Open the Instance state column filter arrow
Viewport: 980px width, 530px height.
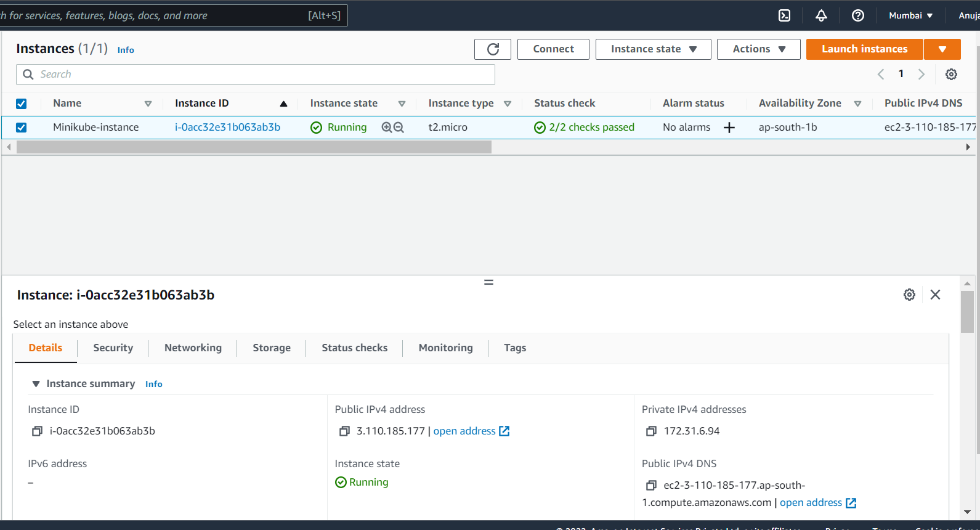(402, 104)
